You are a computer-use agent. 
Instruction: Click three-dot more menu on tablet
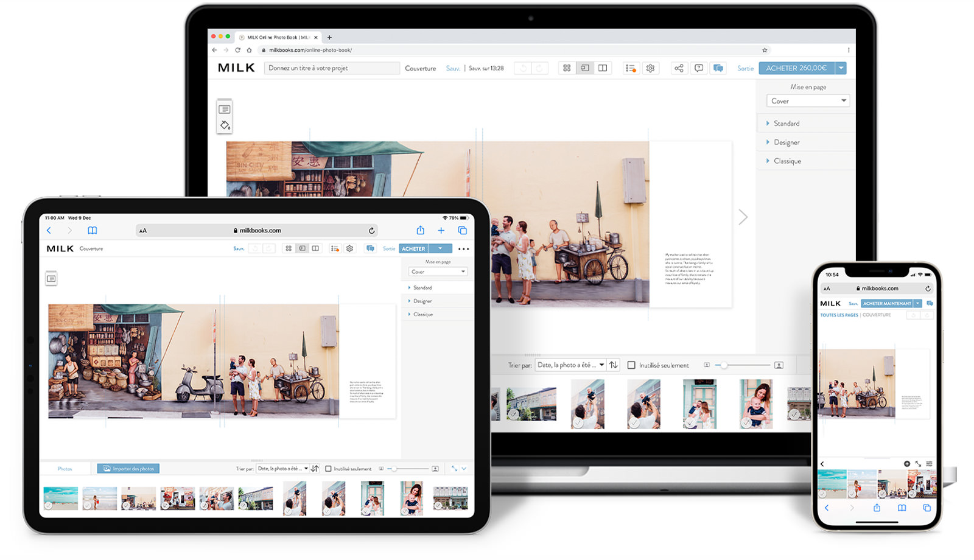(463, 249)
